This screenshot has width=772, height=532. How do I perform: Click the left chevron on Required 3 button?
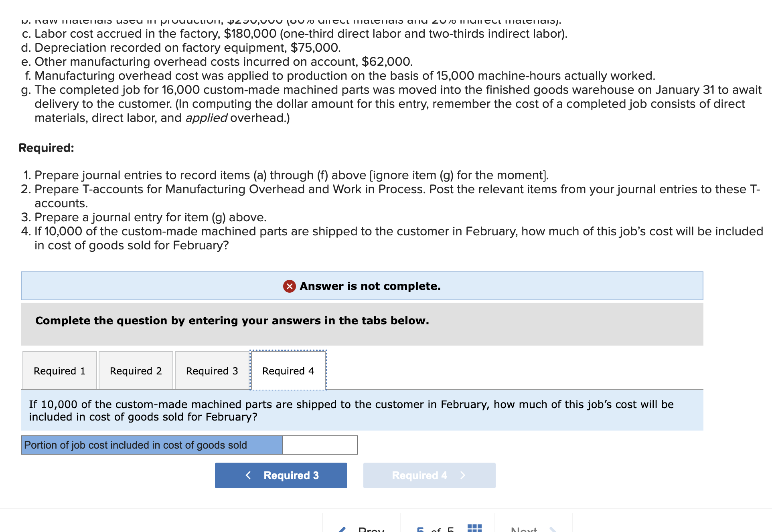click(x=249, y=475)
